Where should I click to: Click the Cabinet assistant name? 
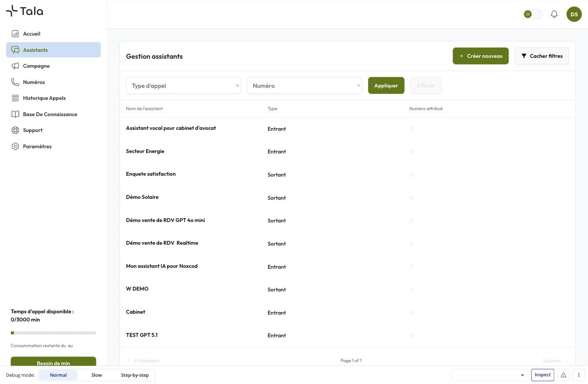(x=135, y=312)
